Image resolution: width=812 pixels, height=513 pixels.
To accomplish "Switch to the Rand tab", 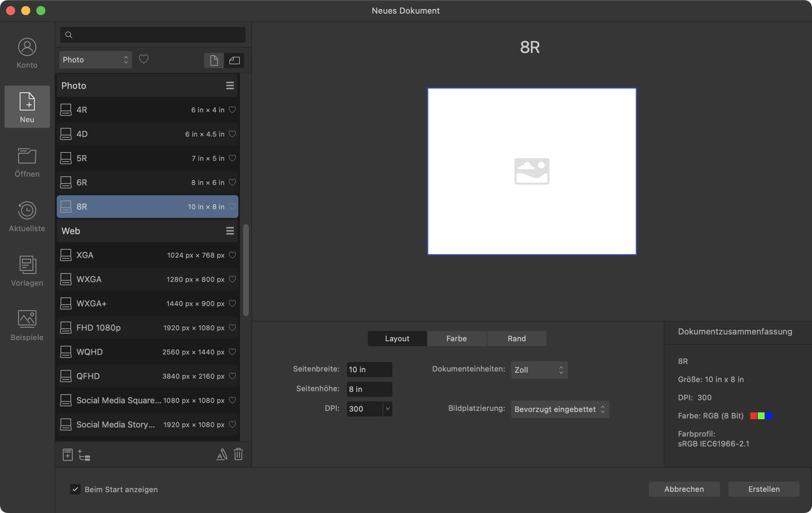I will [516, 338].
